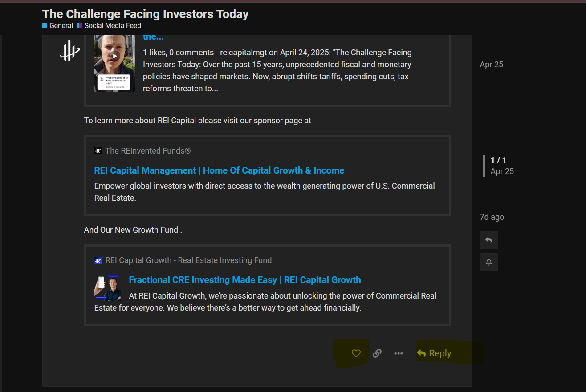586x392 pixels.
Task: Like the post with the heart icon
Action: [x=356, y=353]
